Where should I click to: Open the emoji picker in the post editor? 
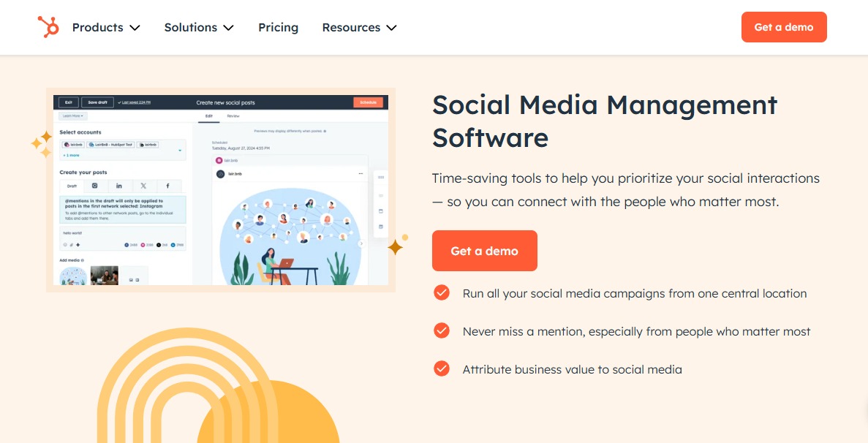coord(65,245)
